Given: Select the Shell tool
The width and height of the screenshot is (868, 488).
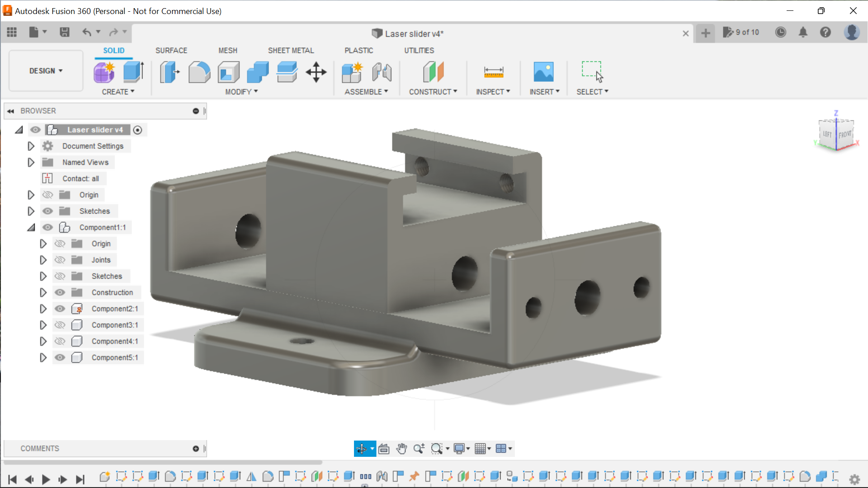Looking at the screenshot, I should point(228,72).
